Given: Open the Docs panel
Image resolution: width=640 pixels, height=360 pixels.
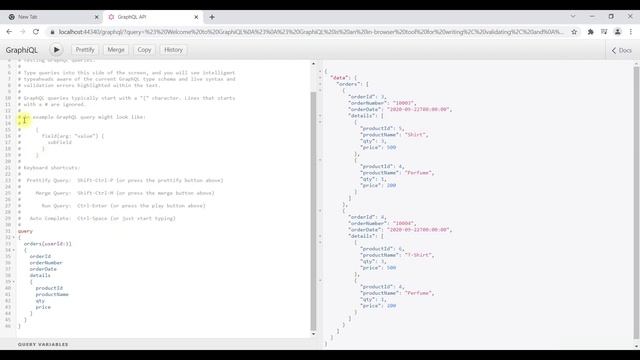Looking at the screenshot, I should tap(621, 50).
